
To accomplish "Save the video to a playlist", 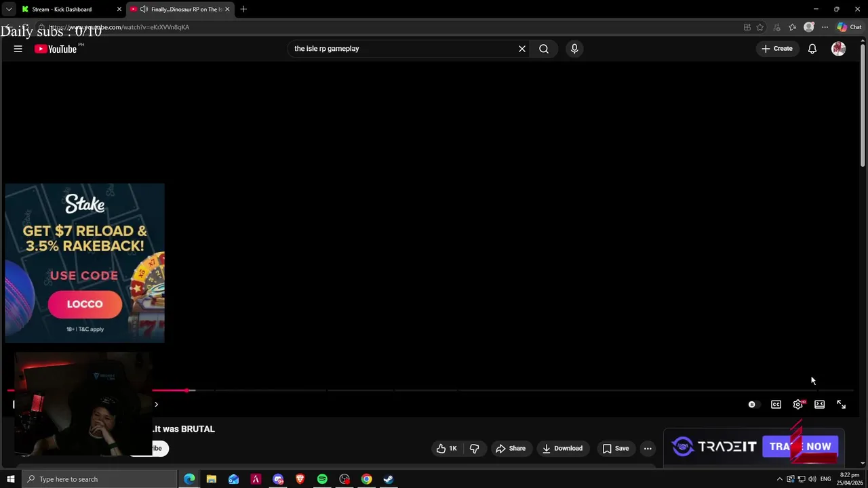I will pos(616,448).
